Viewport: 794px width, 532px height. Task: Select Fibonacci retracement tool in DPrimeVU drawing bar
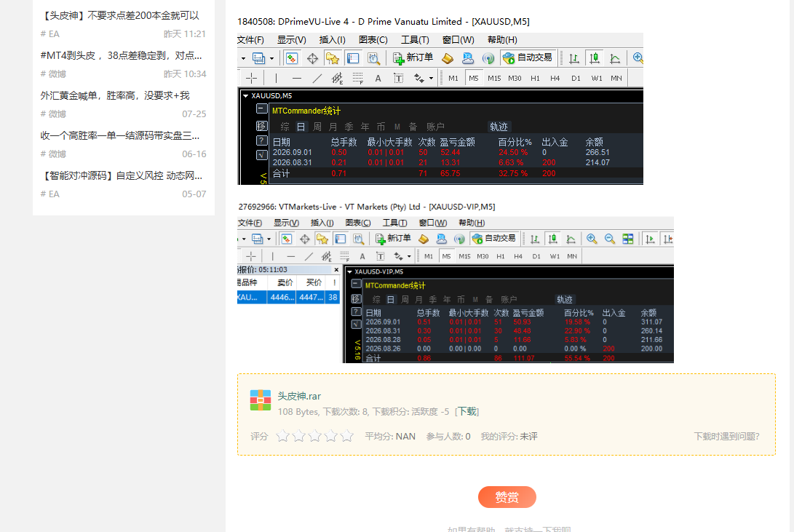pos(357,78)
